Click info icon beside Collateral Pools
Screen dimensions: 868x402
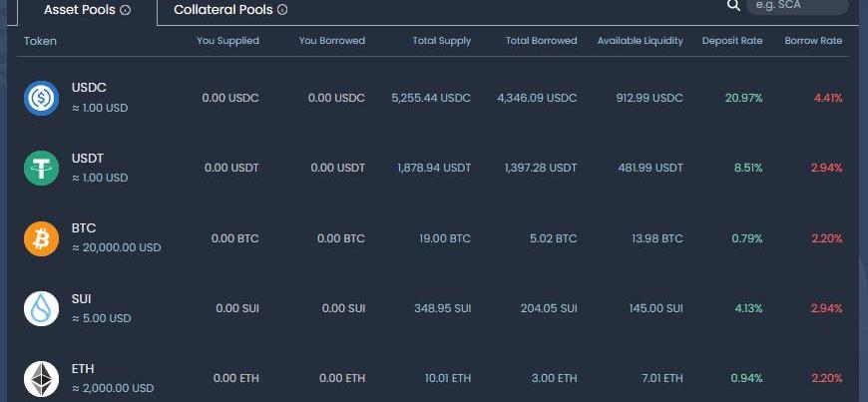282,10
